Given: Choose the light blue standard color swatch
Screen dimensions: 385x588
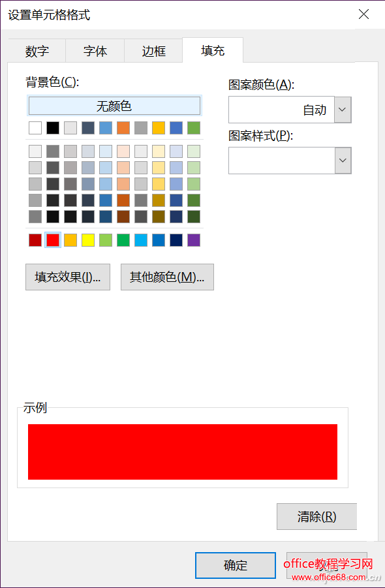Looking at the screenshot, I should (141, 240).
